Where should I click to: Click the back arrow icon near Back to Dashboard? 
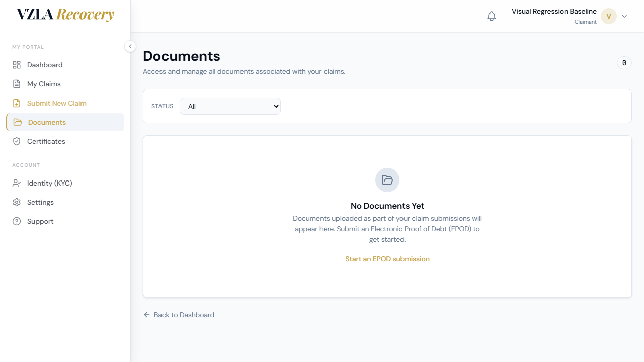147,315
